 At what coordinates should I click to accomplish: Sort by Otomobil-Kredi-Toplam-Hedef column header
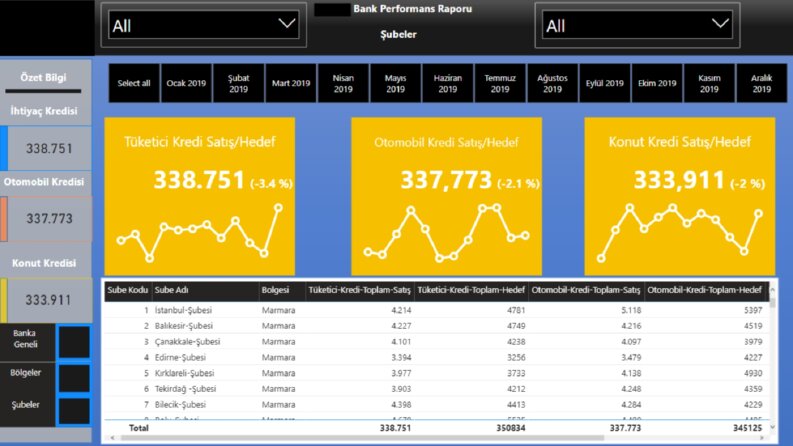click(704, 290)
